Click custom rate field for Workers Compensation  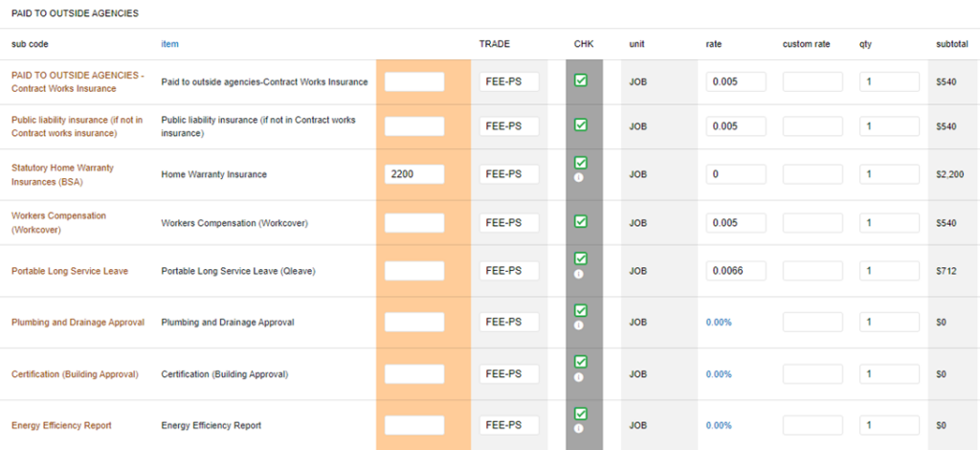813,223
